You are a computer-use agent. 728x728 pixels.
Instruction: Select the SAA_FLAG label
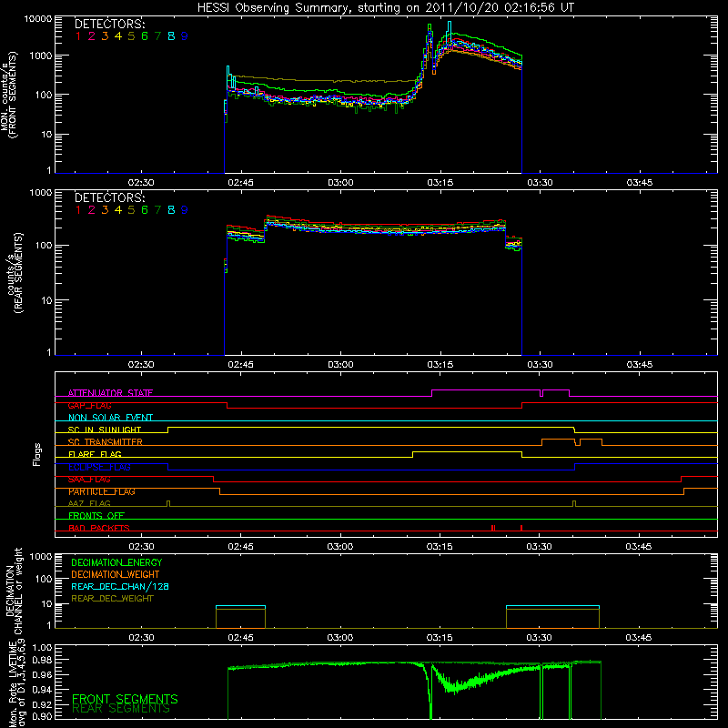[89, 480]
